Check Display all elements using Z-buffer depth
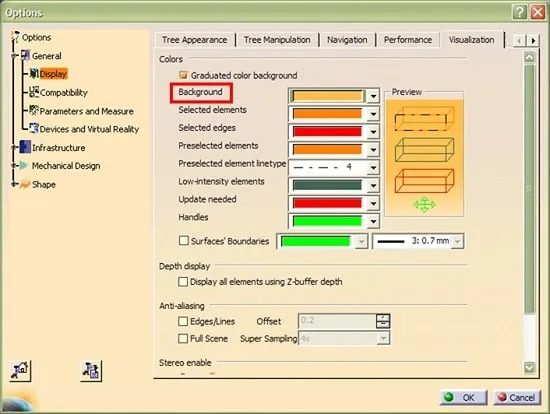The image size is (550, 414). (x=183, y=282)
